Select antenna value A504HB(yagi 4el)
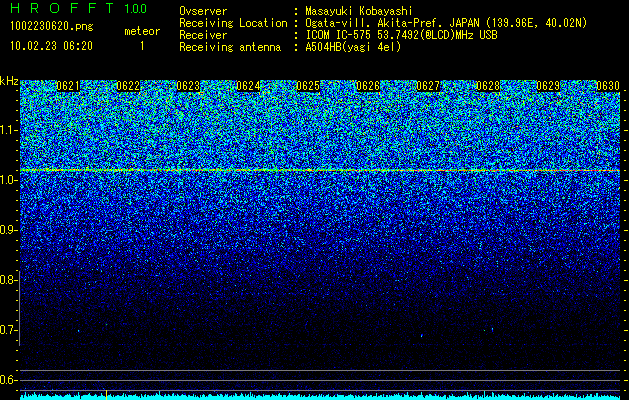 tap(353, 47)
